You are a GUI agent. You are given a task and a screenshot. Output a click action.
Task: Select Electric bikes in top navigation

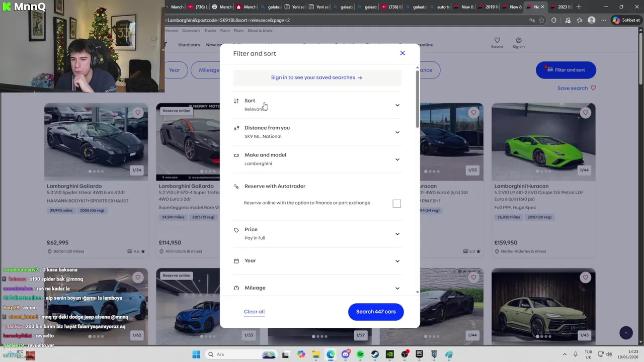(260, 31)
